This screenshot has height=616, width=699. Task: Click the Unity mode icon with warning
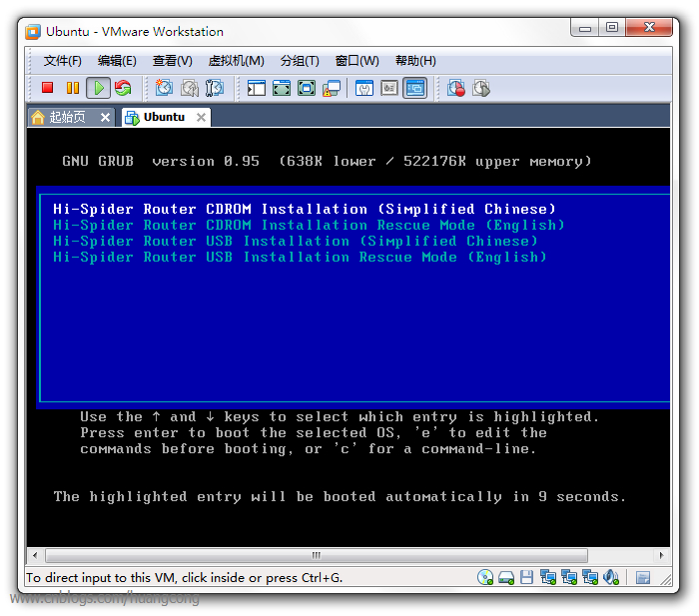[x=332, y=88]
